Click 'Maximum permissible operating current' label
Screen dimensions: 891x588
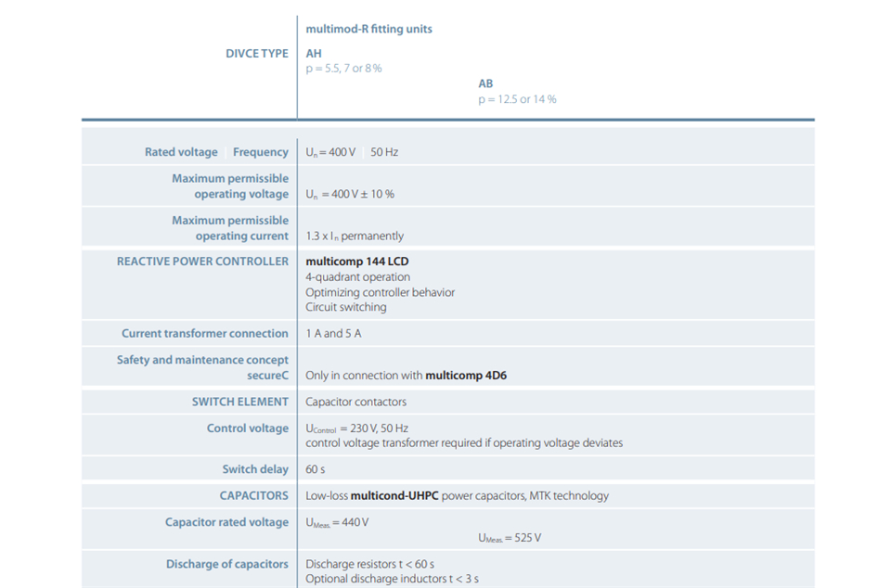tap(230, 228)
